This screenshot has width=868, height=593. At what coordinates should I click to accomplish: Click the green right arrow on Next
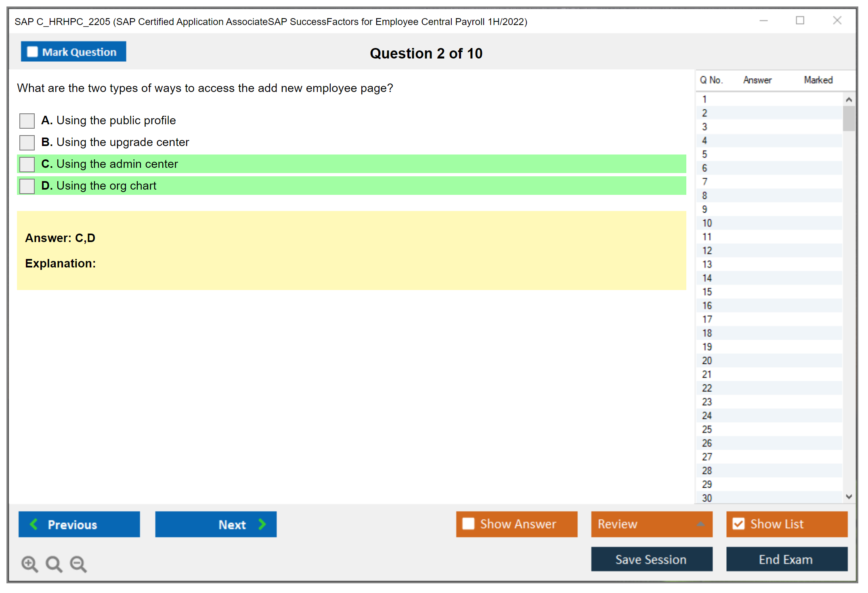262,524
